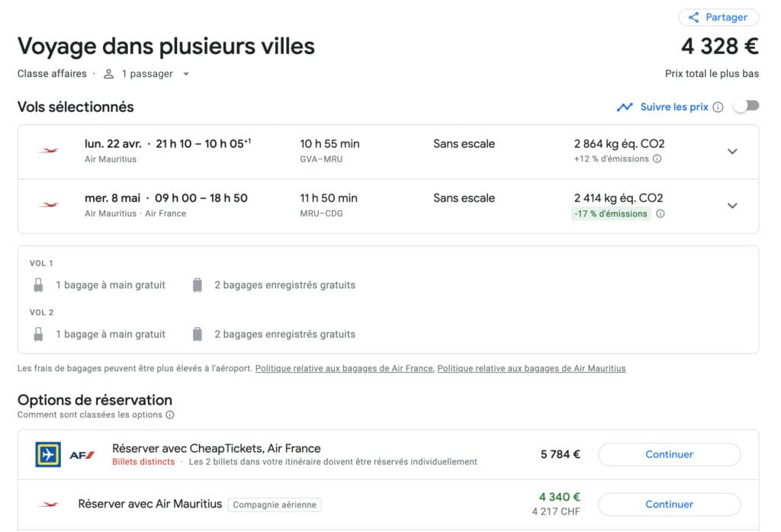Expand details of the GVA–MRU flight
The height and width of the screenshot is (532, 781).
pos(732,151)
